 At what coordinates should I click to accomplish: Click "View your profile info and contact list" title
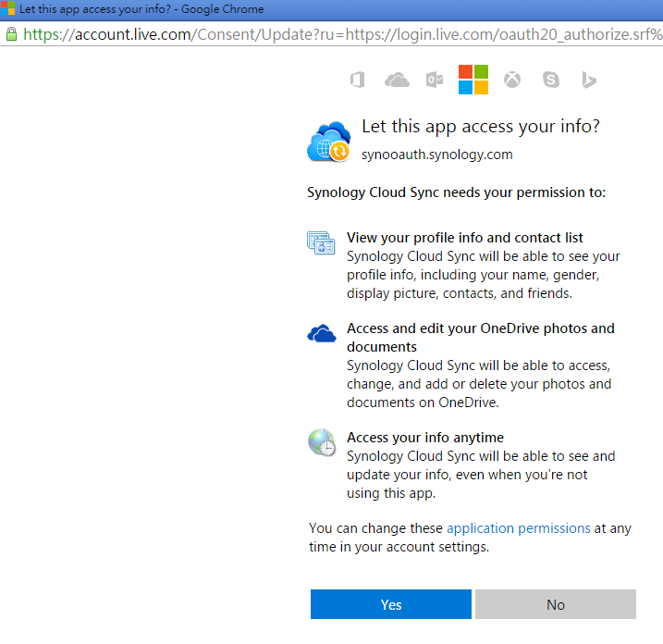click(x=464, y=238)
